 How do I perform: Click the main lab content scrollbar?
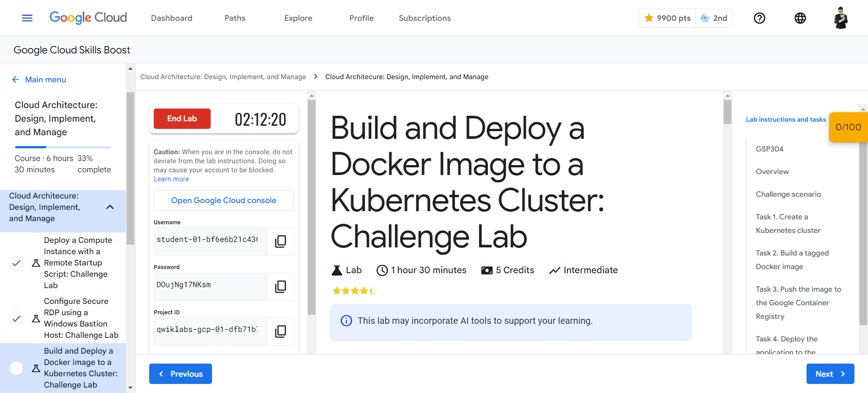[x=727, y=112]
